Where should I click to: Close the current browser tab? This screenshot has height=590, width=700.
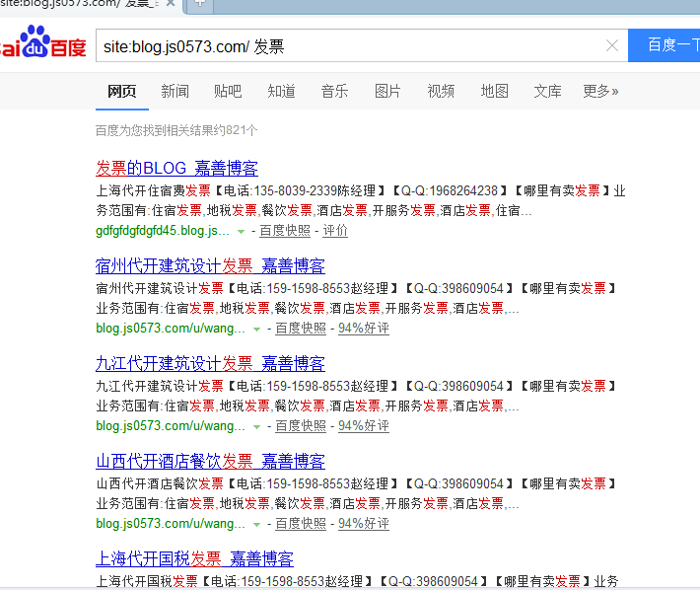point(171,3)
